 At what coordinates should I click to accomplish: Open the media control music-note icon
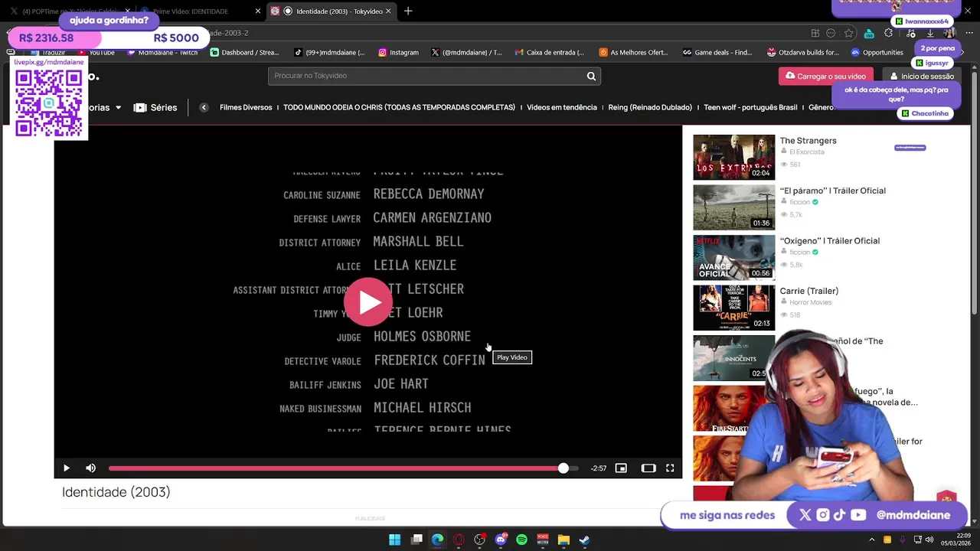point(910,33)
